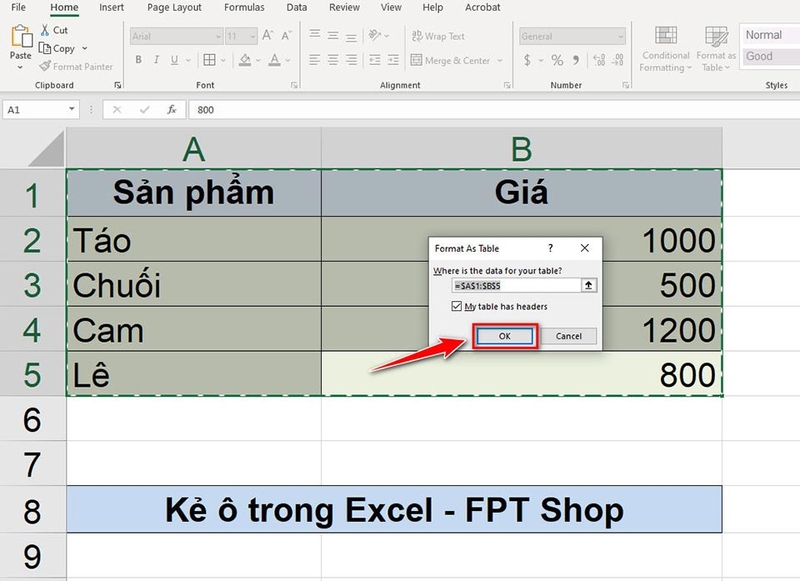
Task: Open the Font name dropdown
Action: pos(218,35)
